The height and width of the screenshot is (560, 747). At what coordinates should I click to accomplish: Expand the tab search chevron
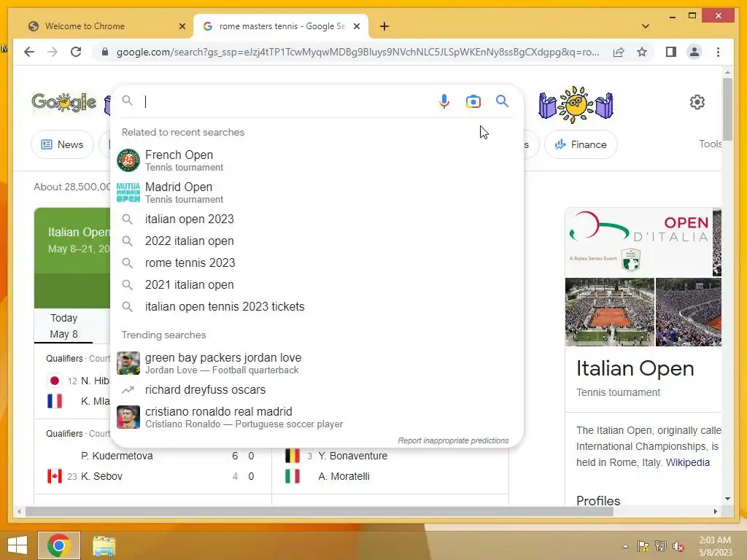tap(645, 26)
